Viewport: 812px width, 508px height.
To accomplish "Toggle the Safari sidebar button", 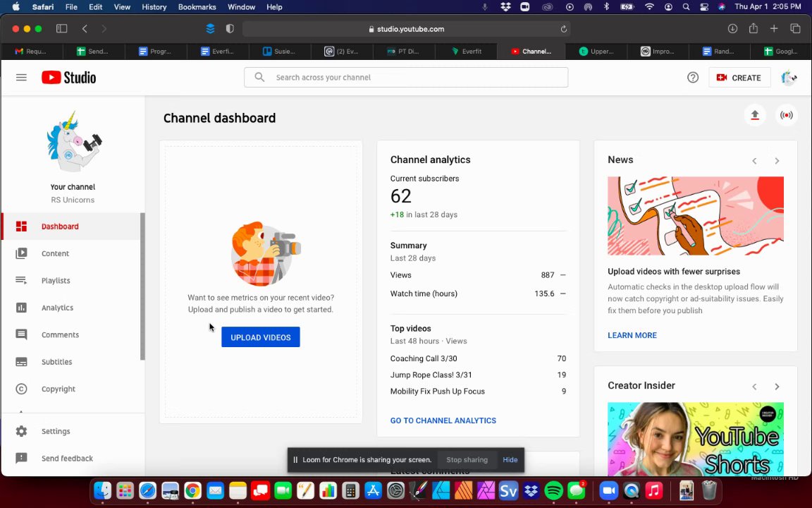I will tap(61, 29).
